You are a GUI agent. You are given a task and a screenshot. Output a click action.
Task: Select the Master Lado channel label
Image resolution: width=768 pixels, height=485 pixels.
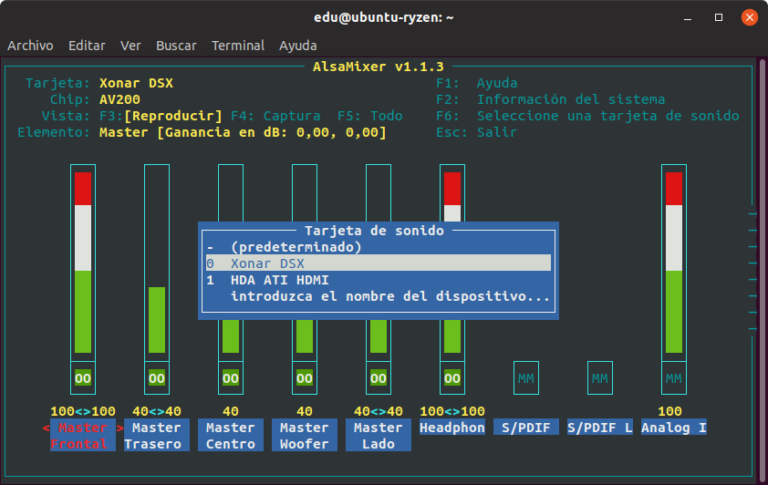pos(378,436)
